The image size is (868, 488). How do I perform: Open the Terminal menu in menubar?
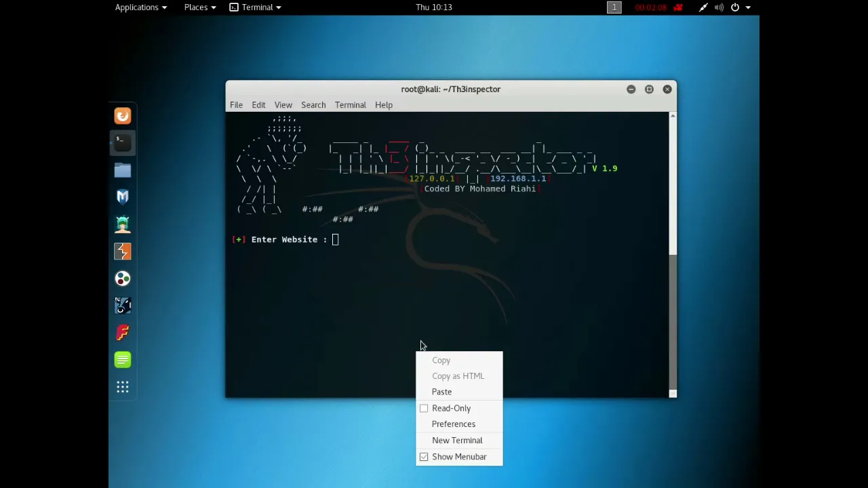click(x=350, y=105)
